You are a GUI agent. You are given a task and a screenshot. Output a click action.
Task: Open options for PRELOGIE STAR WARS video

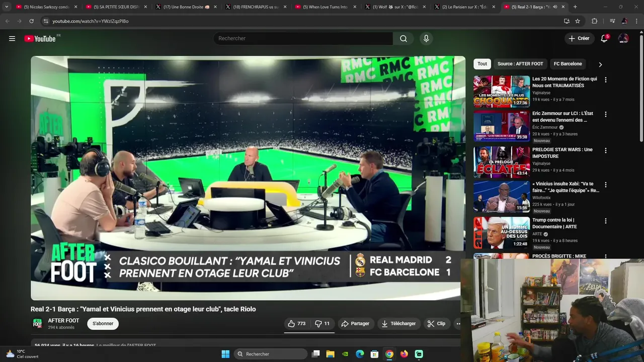[606, 150]
